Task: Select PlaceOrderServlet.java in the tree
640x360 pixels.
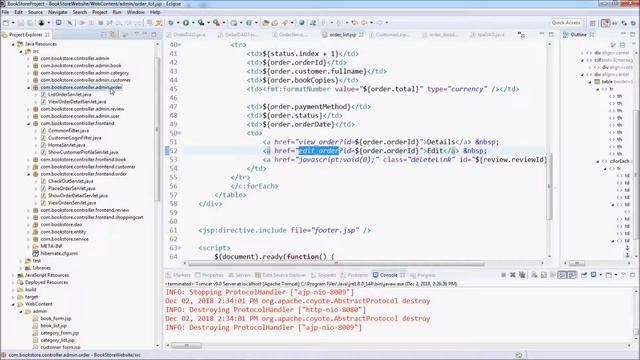Action: 71,189
